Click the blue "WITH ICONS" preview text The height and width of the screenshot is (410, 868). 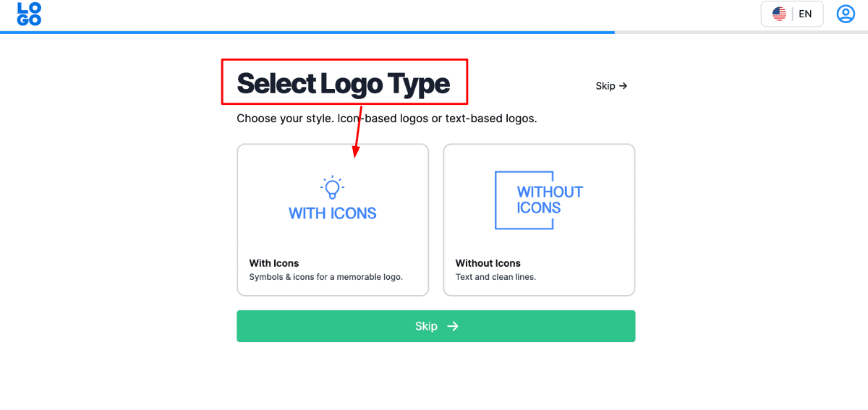point(332,213)
